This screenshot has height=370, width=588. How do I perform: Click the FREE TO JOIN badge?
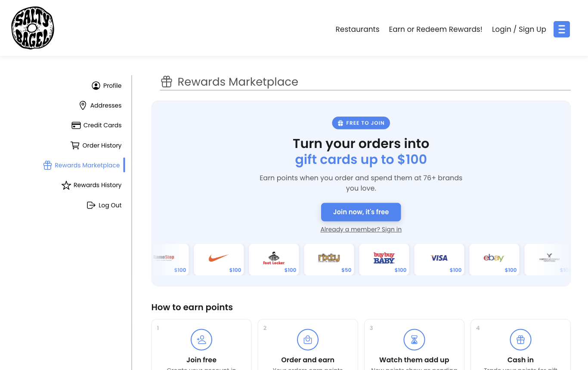pos(361,123)
